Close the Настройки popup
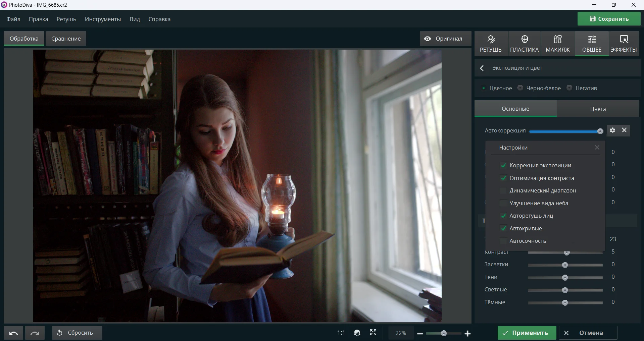 click(x=597, y=148)
